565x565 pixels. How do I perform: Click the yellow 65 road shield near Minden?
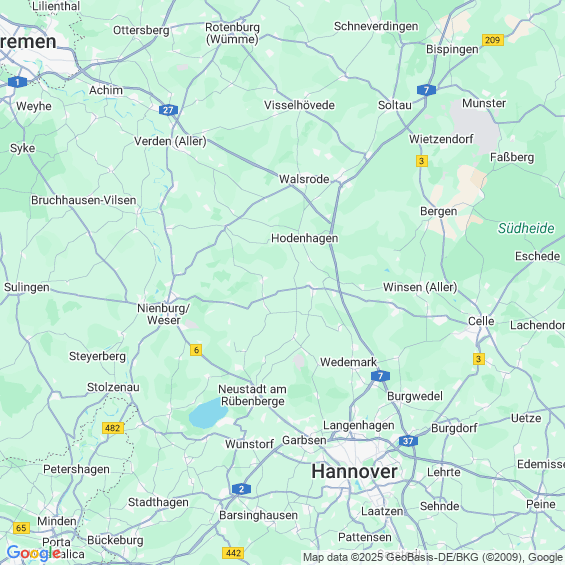[21, 528]
